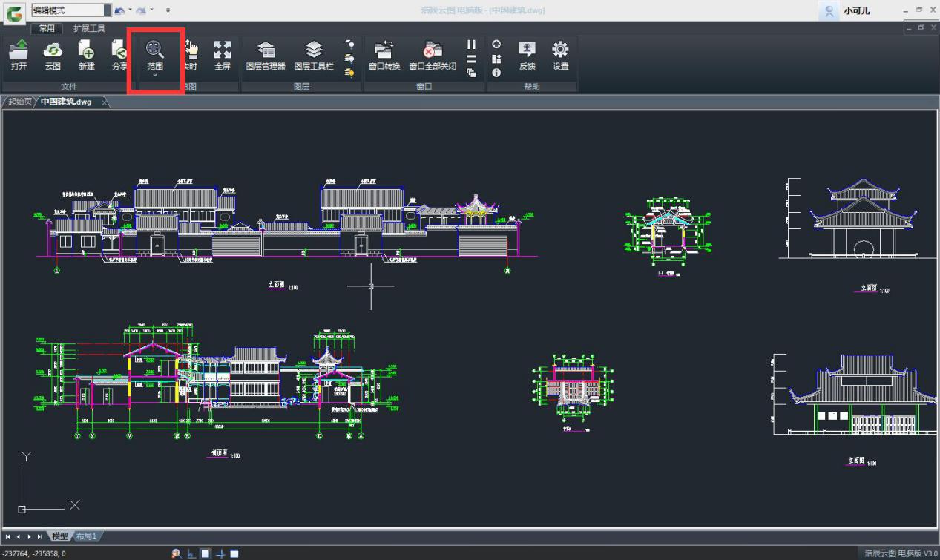
Task: Open the 编辑模式 mode combo box
Action: pyautogui.click(x=108, y=10)
